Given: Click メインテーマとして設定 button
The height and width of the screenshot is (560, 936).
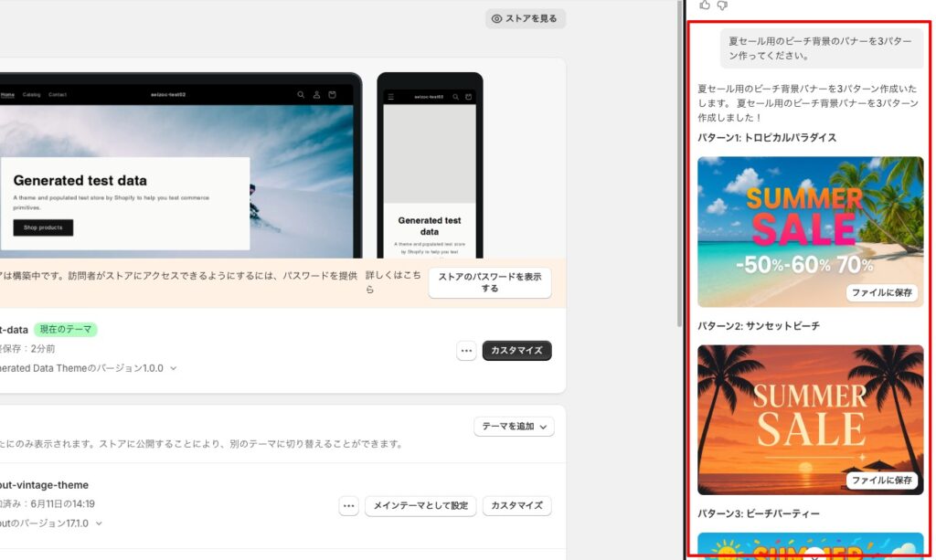Looking at the screenshot, I should tap(420, 506).
